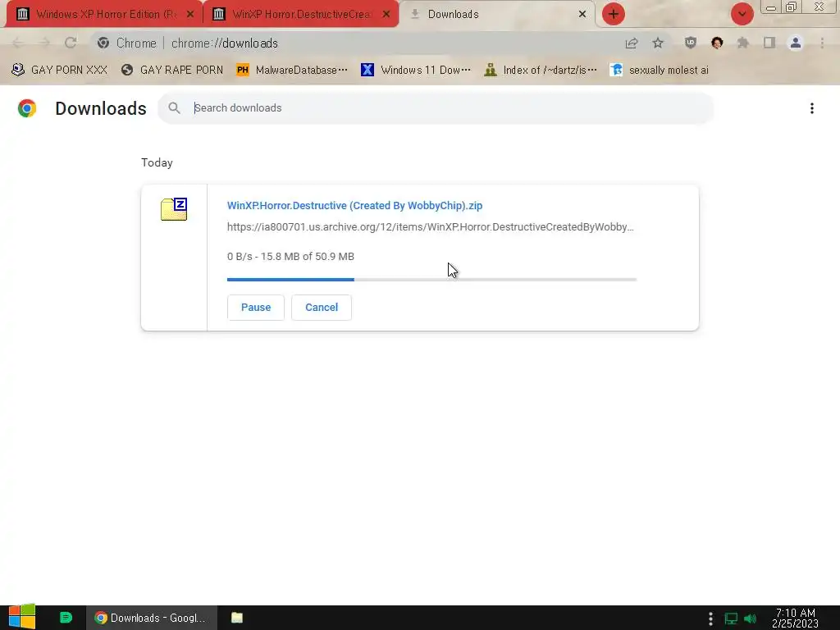
Task: Open the Downloads page more-actions menu
Action: coord(811,108)
